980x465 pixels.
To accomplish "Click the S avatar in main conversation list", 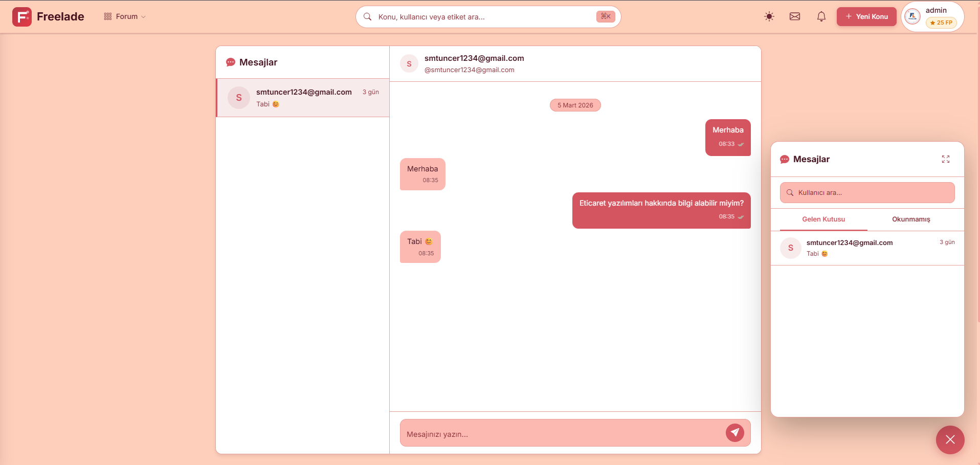I will pyautogui.click(x=239, y=98).
